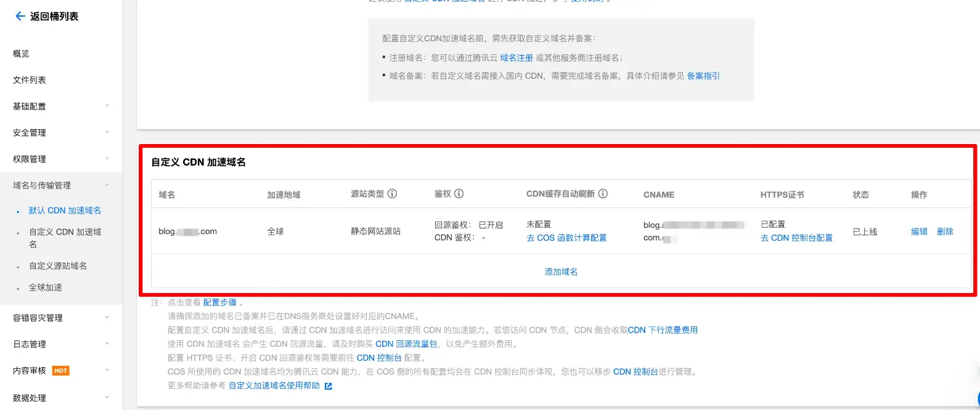Viewport: 980px width, 410px height.
Task: Expand the 基础配置 sidebar section
Action: (107, 106)
